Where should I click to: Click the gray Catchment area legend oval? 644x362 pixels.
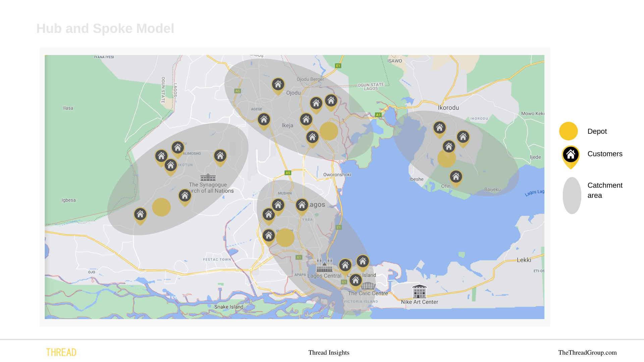pyautogui.click(x=572, y=195)
